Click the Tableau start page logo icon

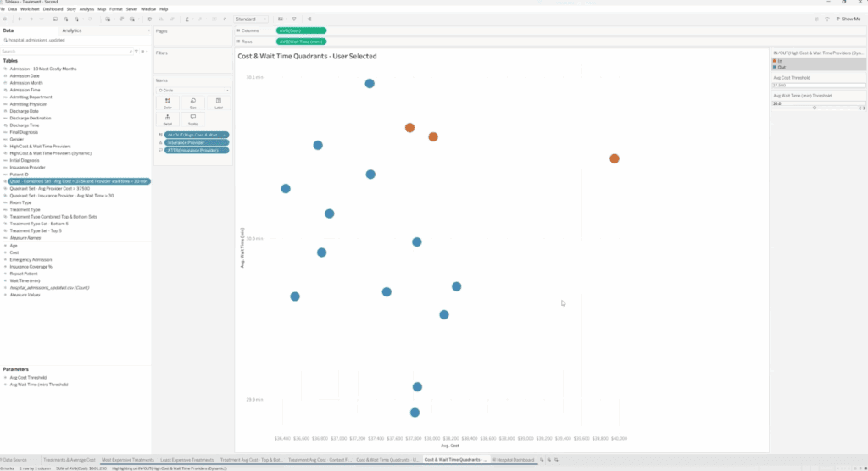tap(5, 19)
